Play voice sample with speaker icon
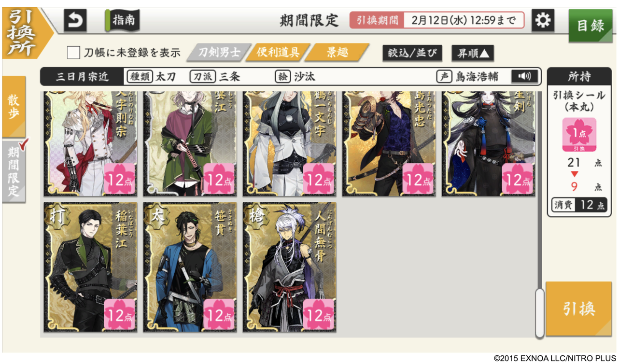618x364 pixels. [524, 76]
